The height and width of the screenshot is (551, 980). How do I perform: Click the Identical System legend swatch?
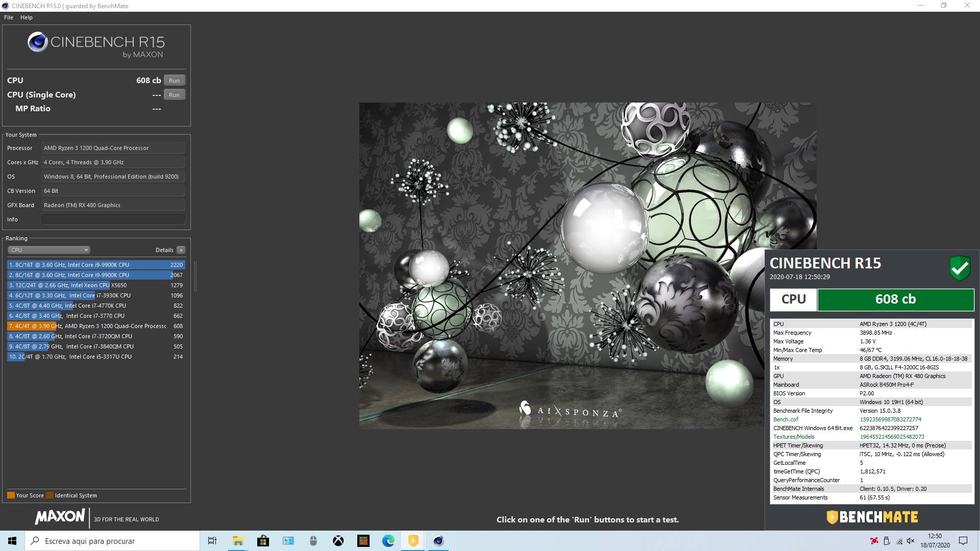tap(50, 495)
